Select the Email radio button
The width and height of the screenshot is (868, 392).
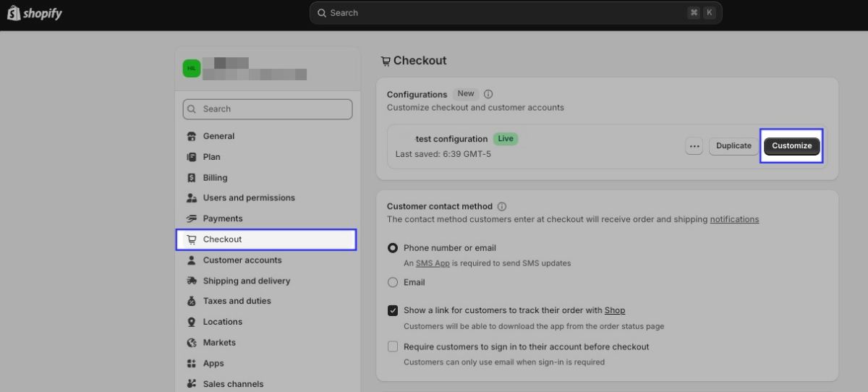tap(393, 282)
